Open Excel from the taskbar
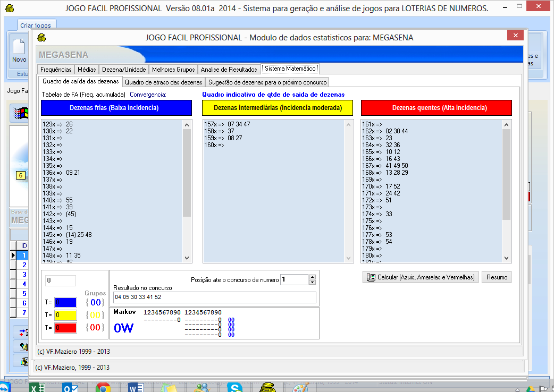 click(x=37, y=387)
